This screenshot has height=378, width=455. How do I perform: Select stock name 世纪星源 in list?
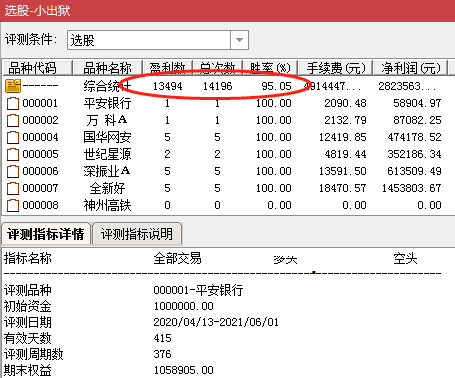pyautogui.click(x=107, y=154)
